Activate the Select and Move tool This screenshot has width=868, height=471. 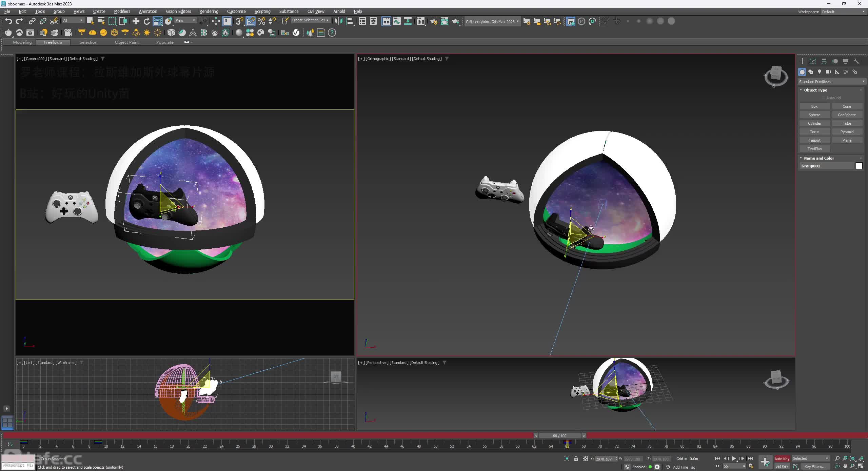[136, 21]
